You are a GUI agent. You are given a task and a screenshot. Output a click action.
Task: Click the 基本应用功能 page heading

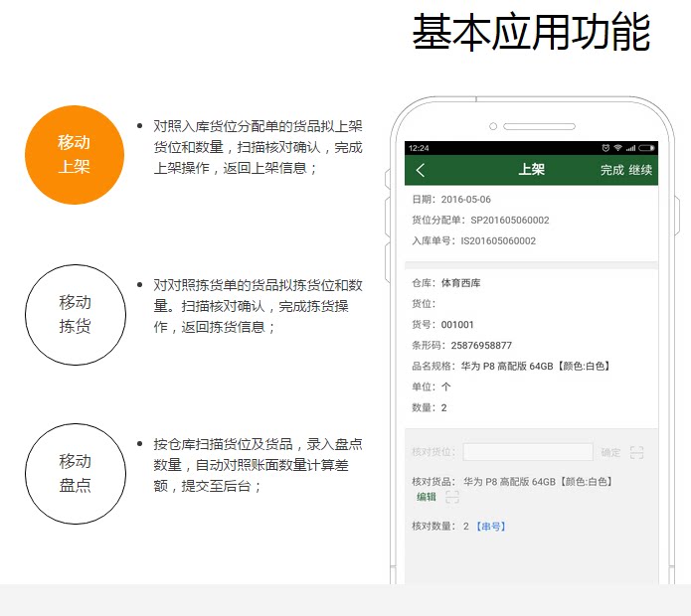(x=531, y=32)
